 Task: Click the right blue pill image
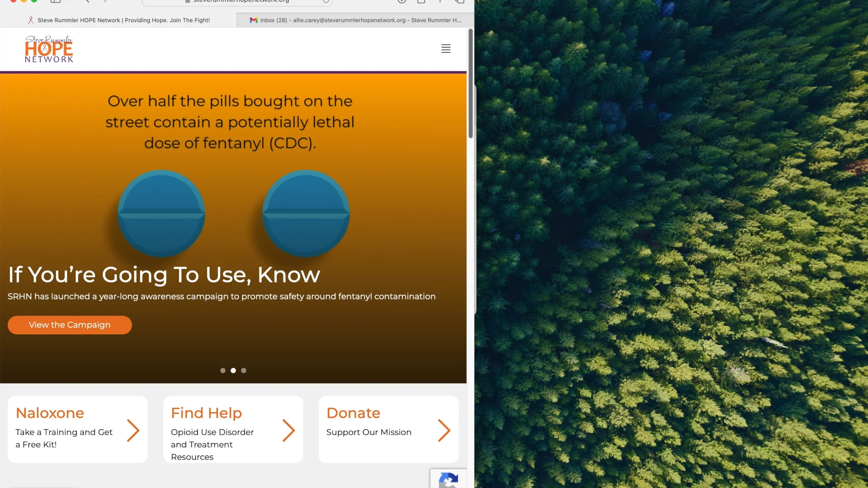[306, 214]
